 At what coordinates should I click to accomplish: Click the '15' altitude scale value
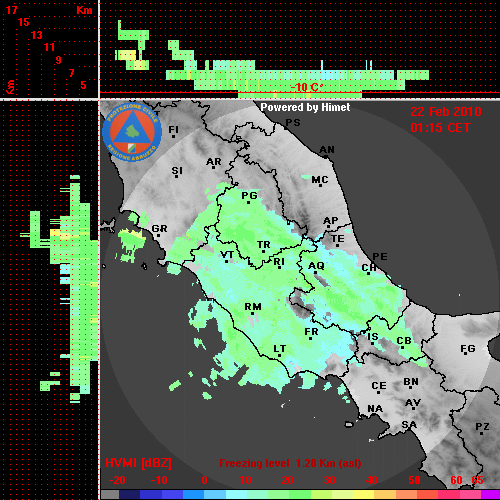[x=24, y=22]
